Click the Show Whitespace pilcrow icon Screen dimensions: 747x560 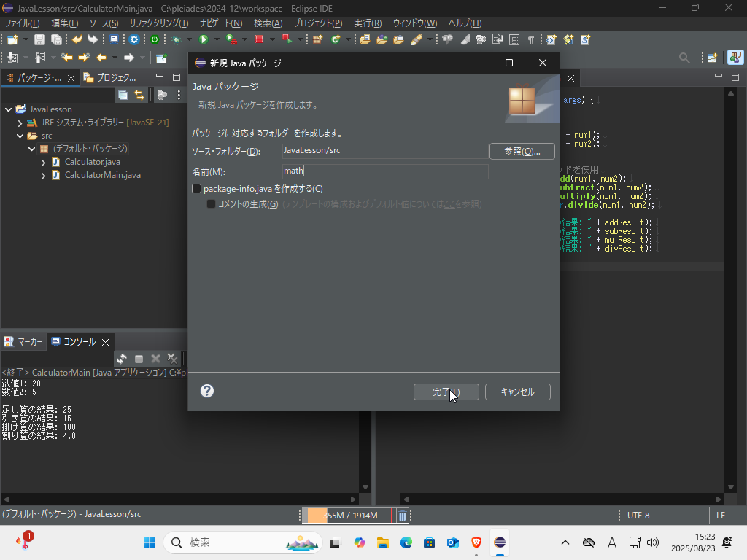click(531, 40)
